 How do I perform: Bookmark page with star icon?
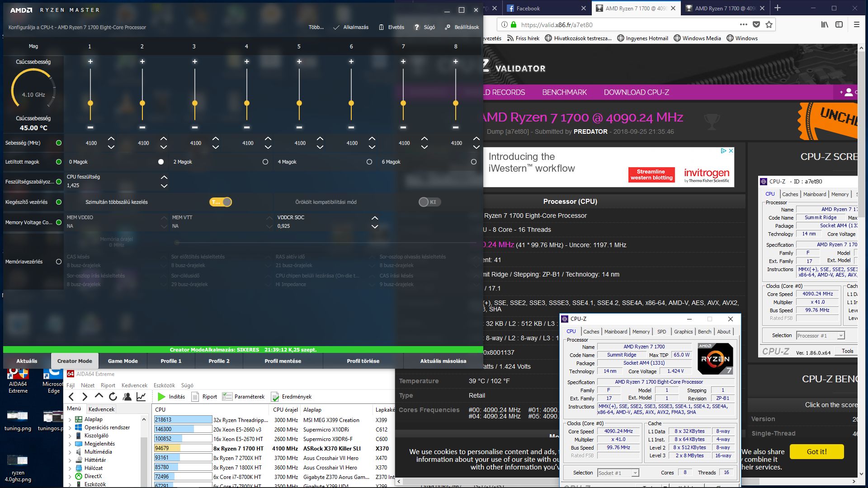click(769, 25)
